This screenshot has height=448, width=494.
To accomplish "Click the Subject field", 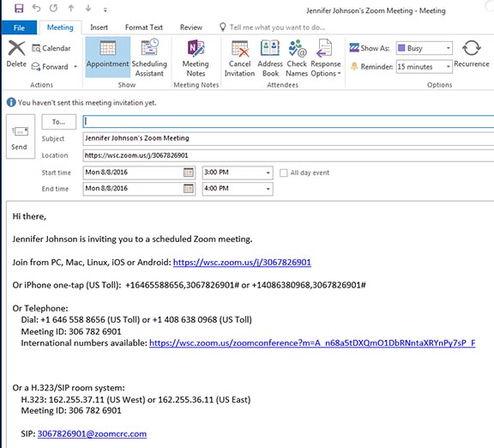I will click(x=288, y=138).
